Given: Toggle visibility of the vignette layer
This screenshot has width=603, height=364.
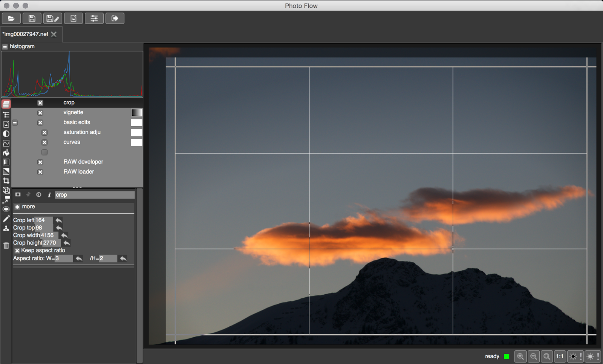Looking at the screenshot, I should pos(40,113).
